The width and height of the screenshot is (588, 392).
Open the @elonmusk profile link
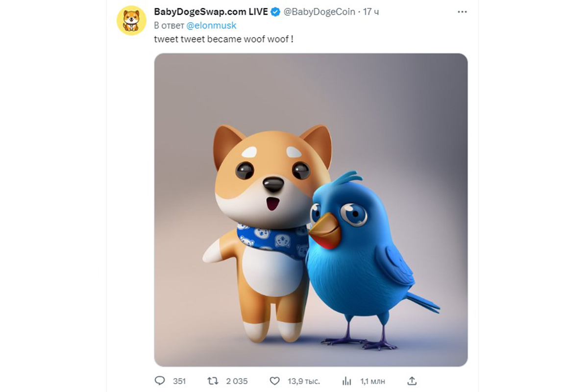pos(212,25)
